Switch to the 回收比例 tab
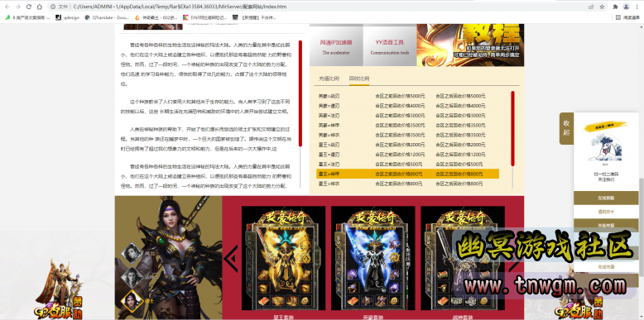The width and height of the screenshot is (644, 320). 359,79
